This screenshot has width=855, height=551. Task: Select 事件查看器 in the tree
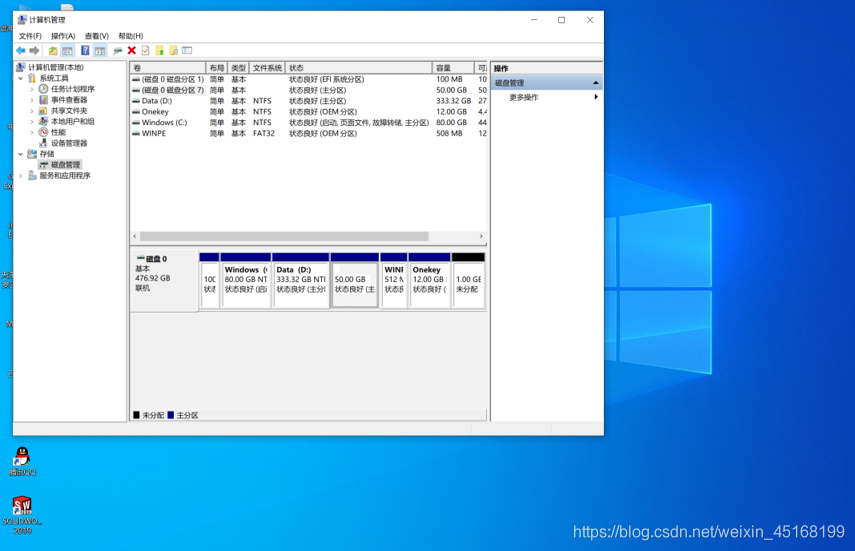pyautogui.click(x=69, y=100)
